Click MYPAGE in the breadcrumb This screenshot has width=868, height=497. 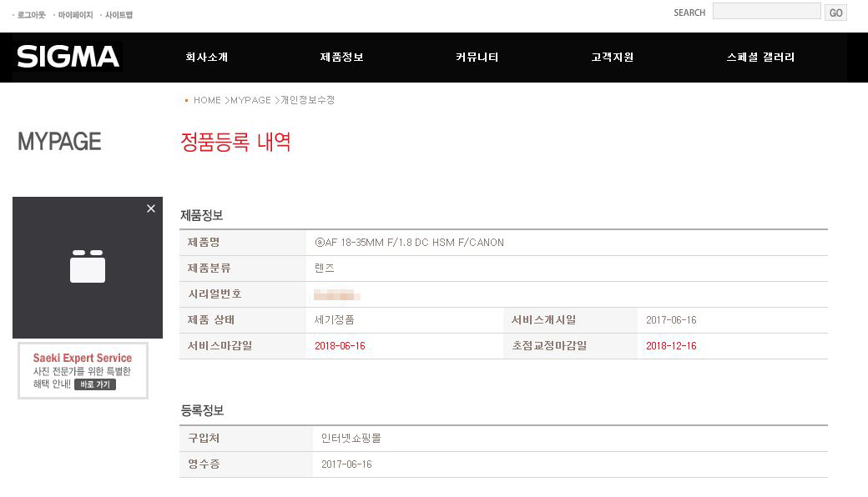(x=250, y=100)
